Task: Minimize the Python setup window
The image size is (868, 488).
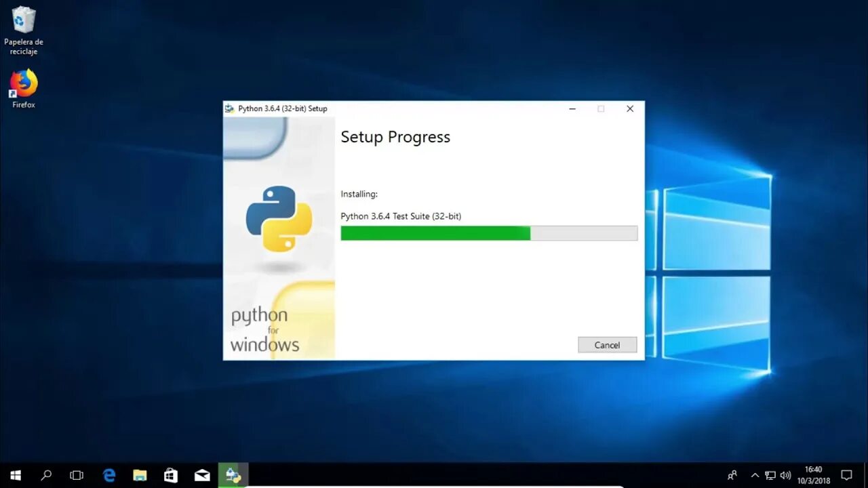Action: (572, 108)
